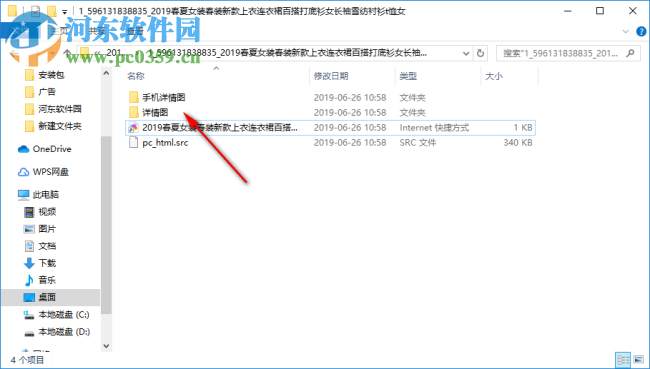Sort by 类型 column header
650x369 pixels.
pos(408,76)
